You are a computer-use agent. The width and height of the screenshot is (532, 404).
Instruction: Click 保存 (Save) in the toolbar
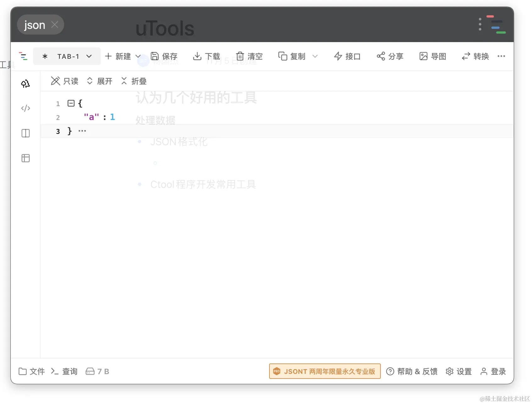coord(164,56)
